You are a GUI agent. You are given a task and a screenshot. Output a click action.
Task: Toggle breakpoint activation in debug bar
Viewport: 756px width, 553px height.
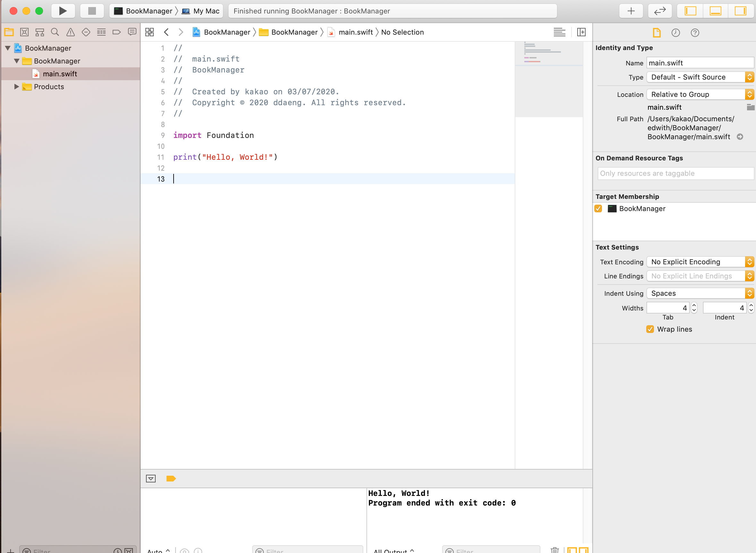tap(171, 478)
